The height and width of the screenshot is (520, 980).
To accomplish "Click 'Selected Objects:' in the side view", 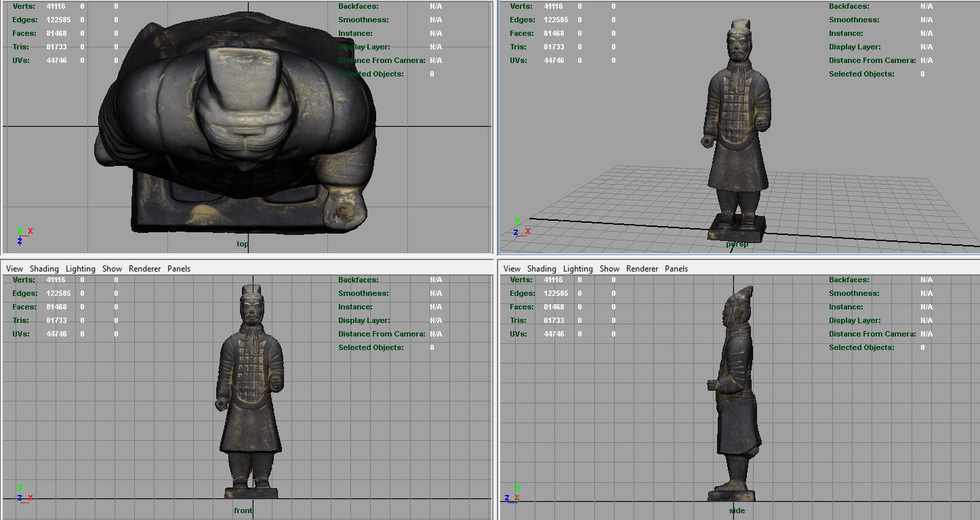I will (861, 347).
